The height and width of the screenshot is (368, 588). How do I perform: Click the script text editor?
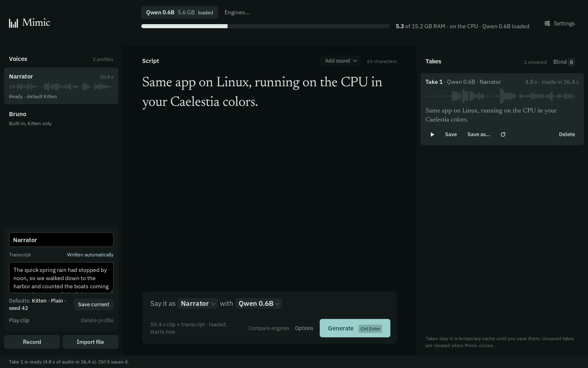[269, 180]
